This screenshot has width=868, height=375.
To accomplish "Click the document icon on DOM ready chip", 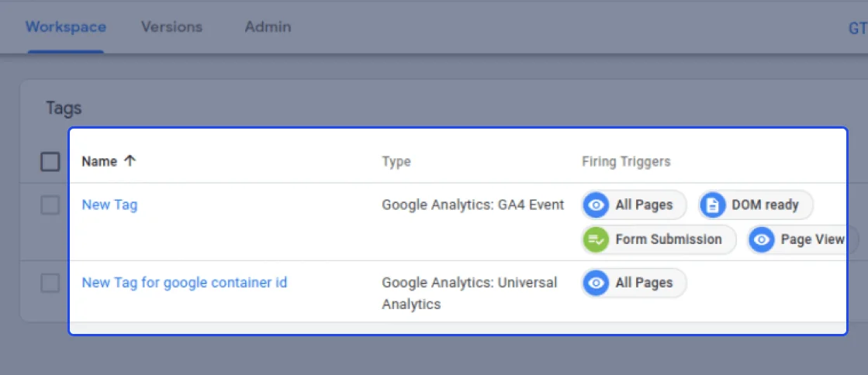I will coord(713,205).
